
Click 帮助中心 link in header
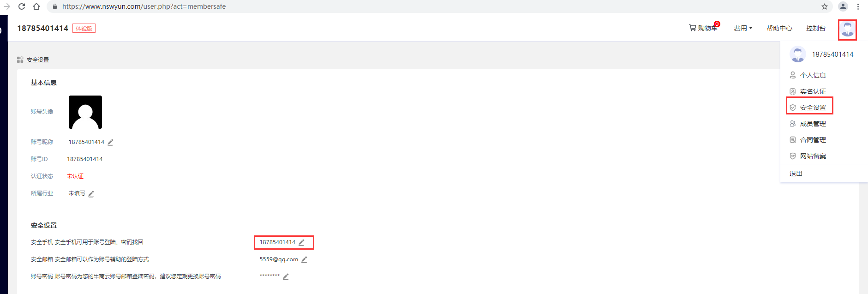(x=779, y=28)
